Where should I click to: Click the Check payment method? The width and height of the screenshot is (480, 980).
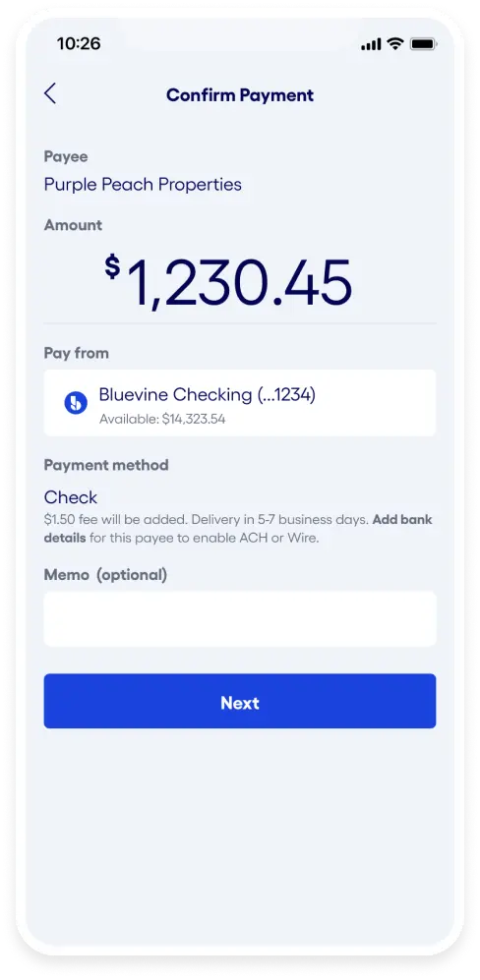[71, 497]
